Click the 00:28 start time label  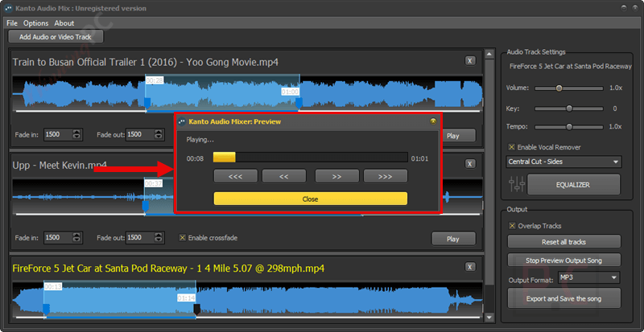155,80
